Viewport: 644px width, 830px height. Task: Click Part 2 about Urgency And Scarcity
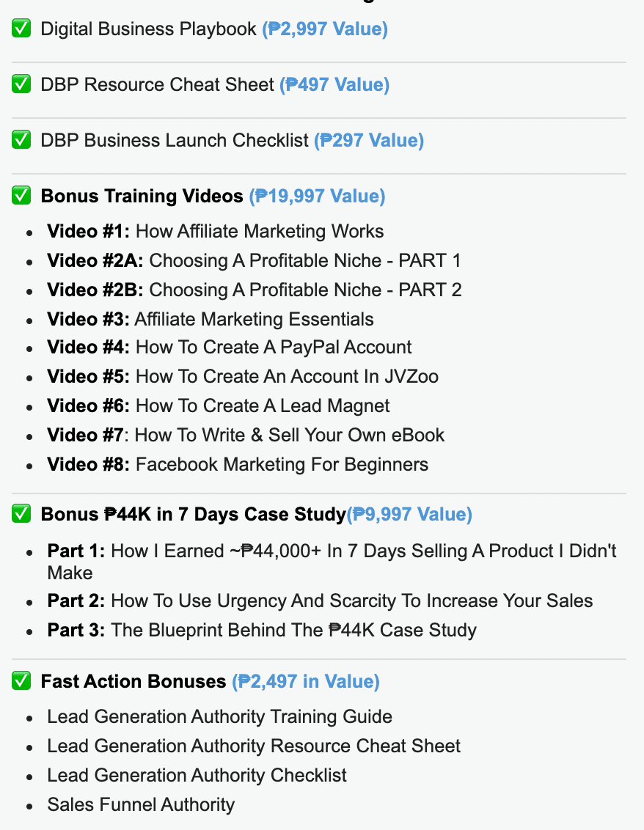(320, 601)
